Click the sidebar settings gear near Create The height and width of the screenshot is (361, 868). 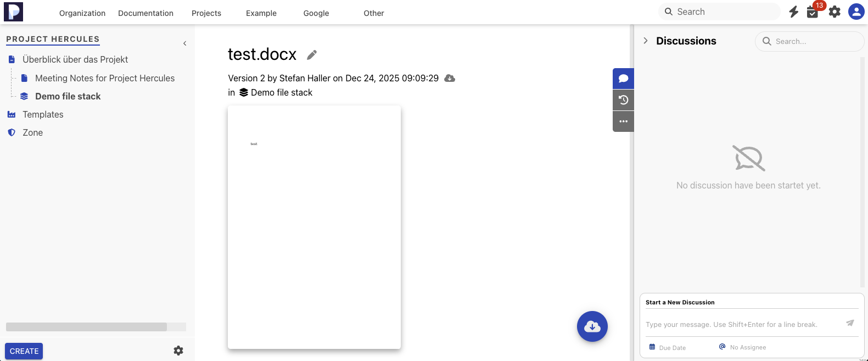178,351
